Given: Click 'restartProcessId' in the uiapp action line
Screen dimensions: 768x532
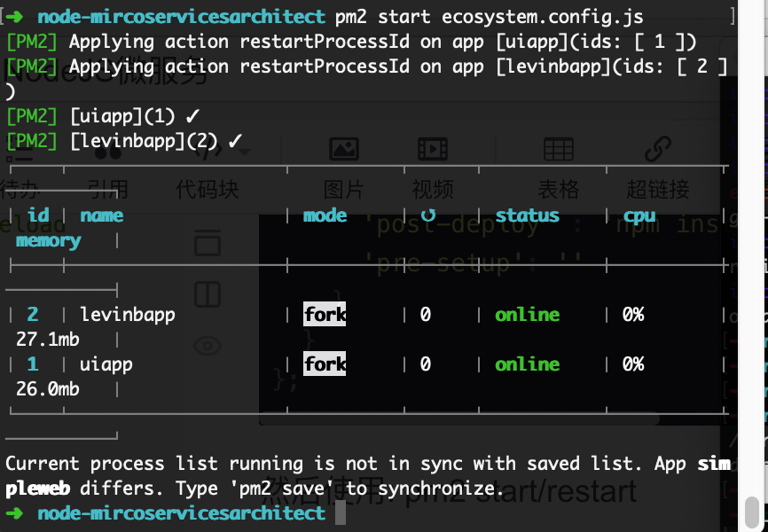Looking at the screenshot, I should click(325, 42).
